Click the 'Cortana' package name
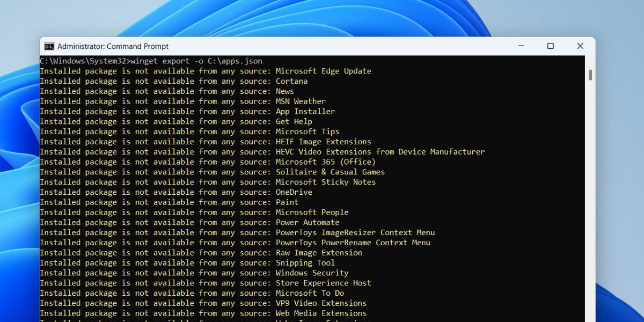This screenshot has width=644, height=322. 291,81
